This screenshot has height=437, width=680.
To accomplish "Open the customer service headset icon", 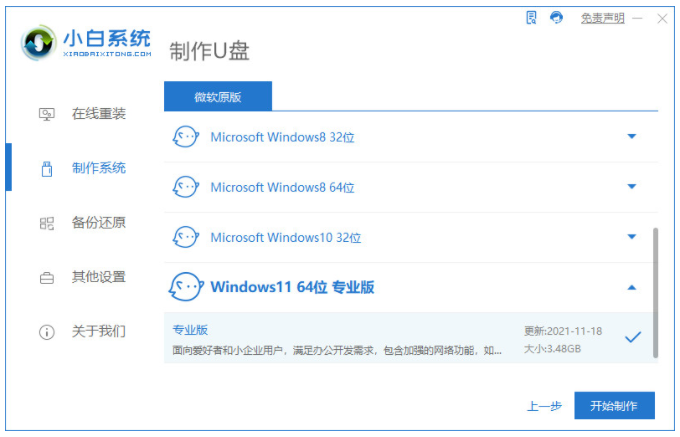I will tap(556, 18).
